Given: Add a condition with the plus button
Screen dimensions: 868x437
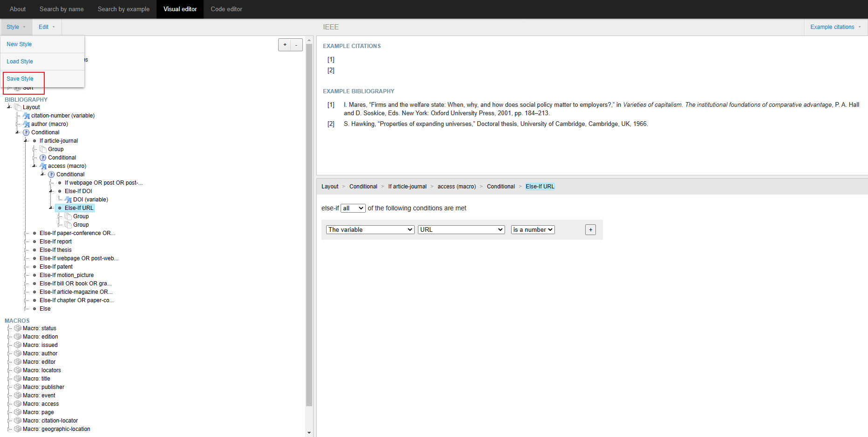Looking at the screenshot, I should (590, 229).
